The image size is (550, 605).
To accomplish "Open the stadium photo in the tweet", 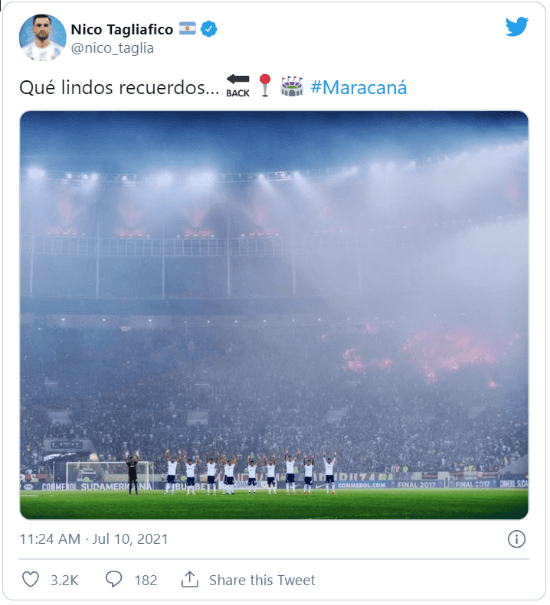I will [274, 315].
